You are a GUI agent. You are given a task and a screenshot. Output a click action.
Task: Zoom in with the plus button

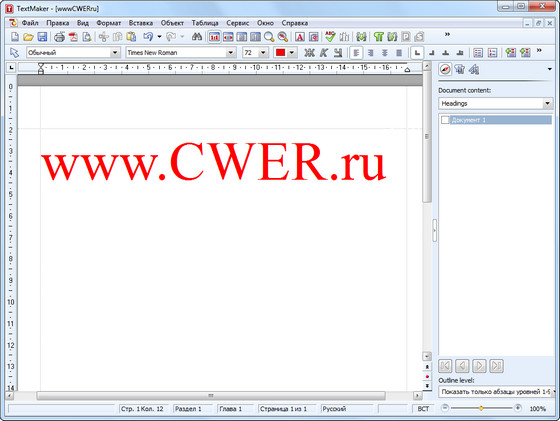coord(518,408)
